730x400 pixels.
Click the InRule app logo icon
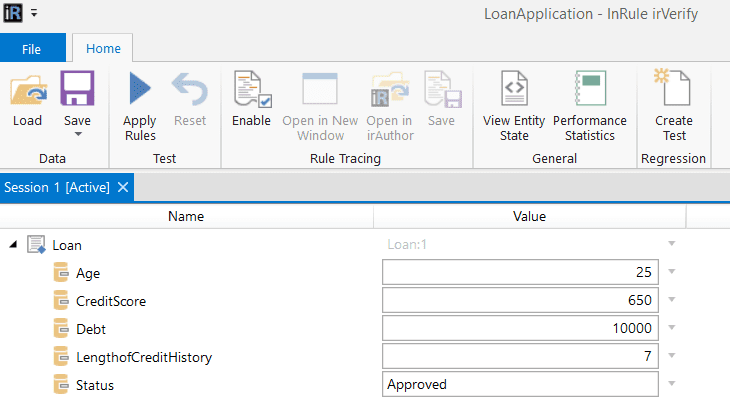tap(14, 14)
